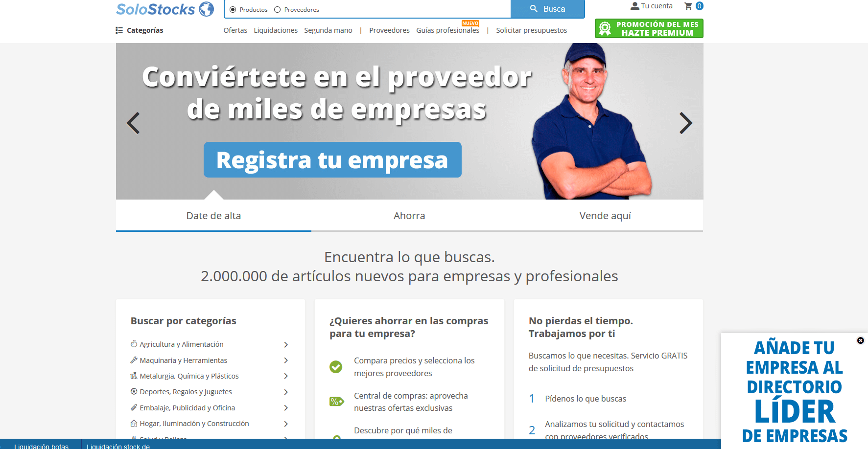Viewport: 868px width, 449px height.
Task: Select the Proveedores radio button
Action: tap(278, 10)
